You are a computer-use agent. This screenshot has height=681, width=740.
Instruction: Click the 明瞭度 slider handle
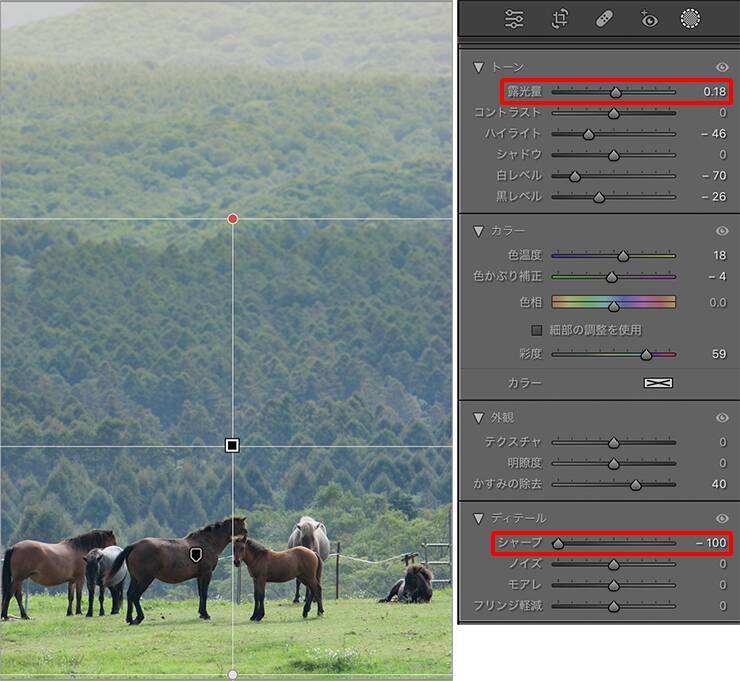pyautogui.click(x=614, y=464)
